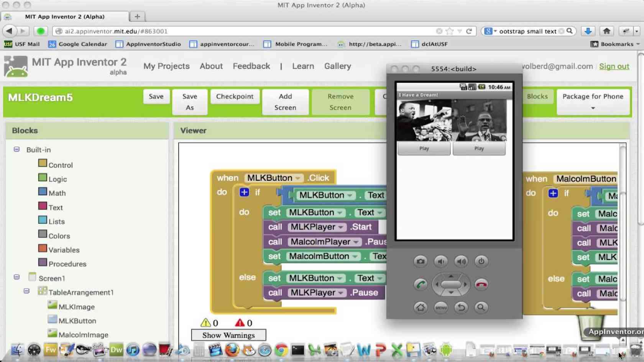Open Dreamweaver from the dock
The height and width of the screenshot is (362, 644).
[116, 350]
